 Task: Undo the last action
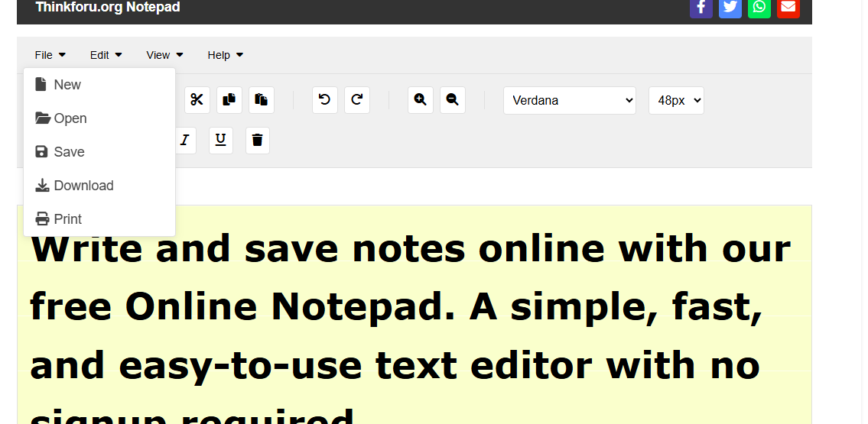[x=324, y=100]
